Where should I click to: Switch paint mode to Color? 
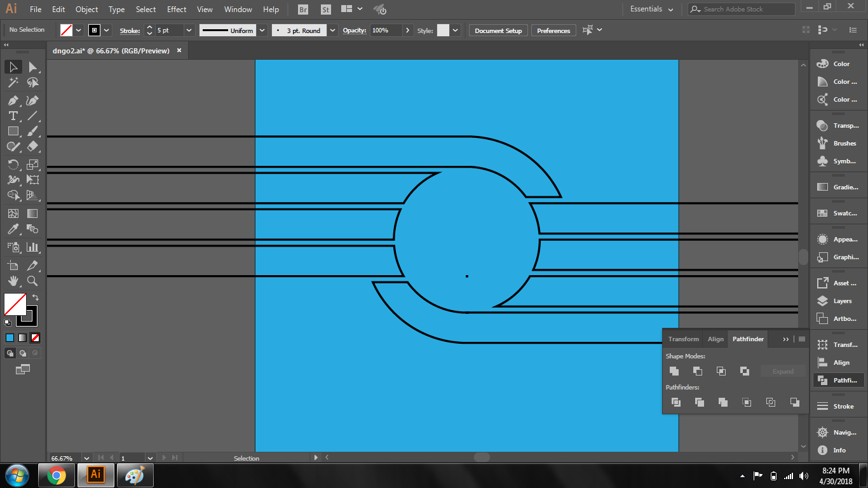click(10, 338)
